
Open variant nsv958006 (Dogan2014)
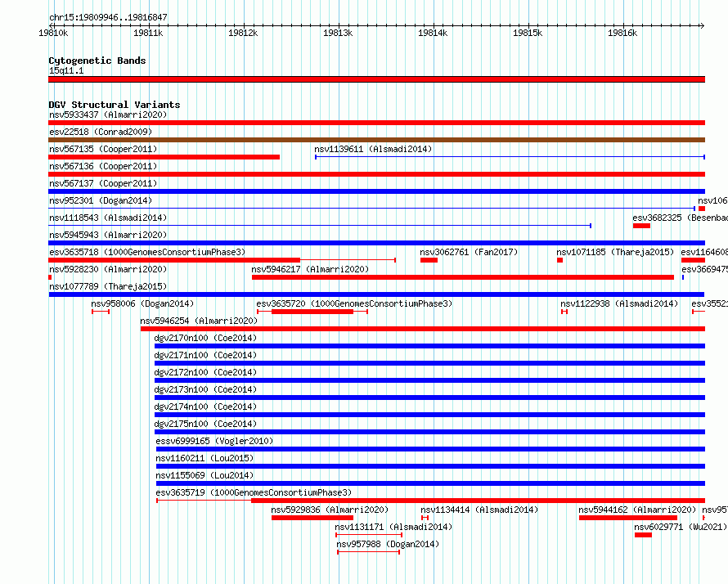[x=142, y=303]
